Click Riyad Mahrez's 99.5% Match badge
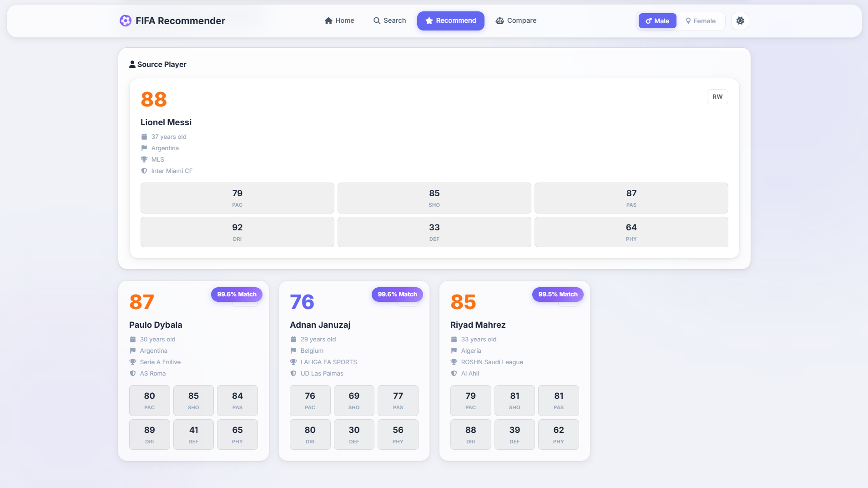 point(558,294)
